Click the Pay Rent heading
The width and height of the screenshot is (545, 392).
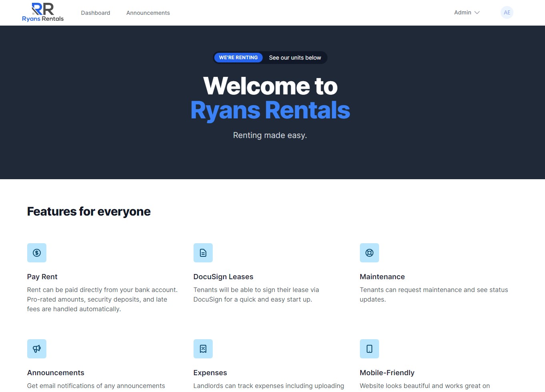[42, 277]
